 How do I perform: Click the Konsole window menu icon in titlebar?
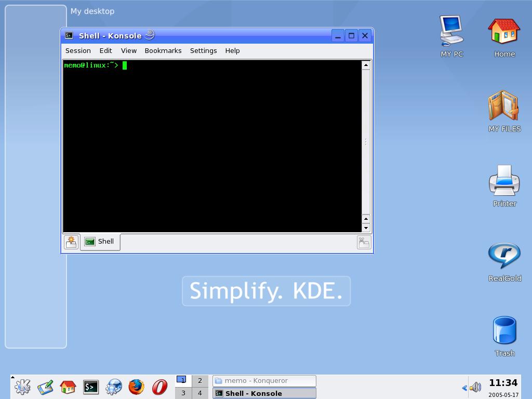69,35
